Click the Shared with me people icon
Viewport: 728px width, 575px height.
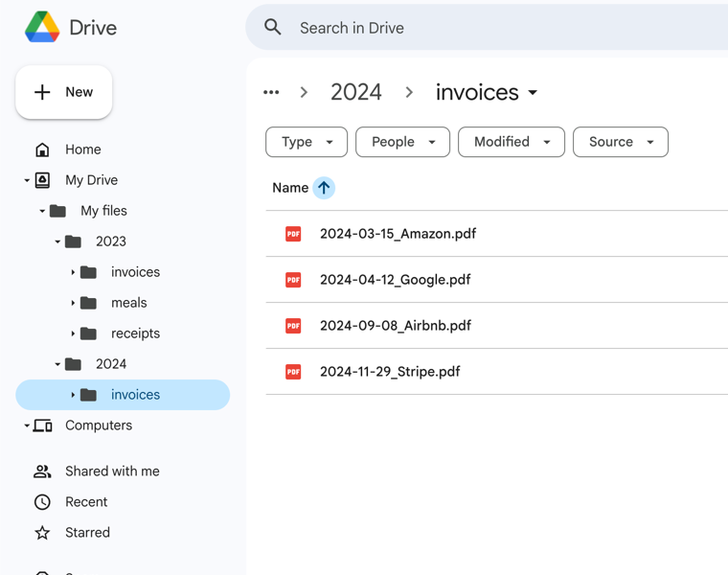(42, 471)
